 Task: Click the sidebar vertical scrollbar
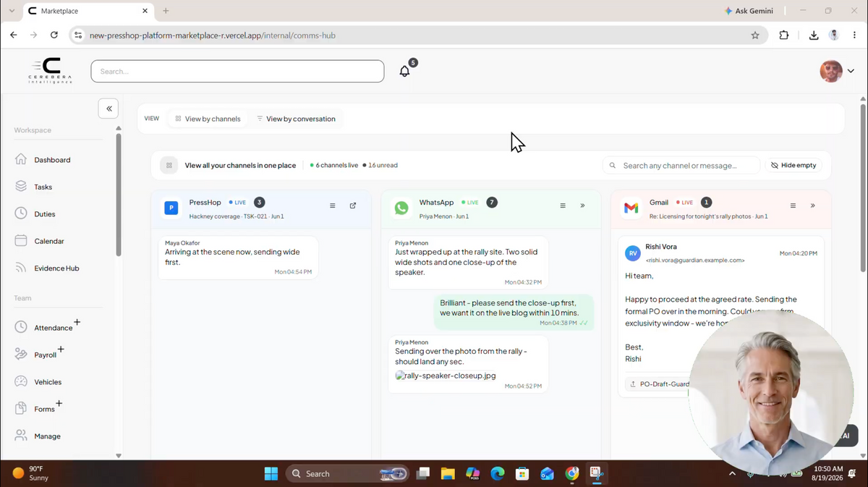pos(119,194)
